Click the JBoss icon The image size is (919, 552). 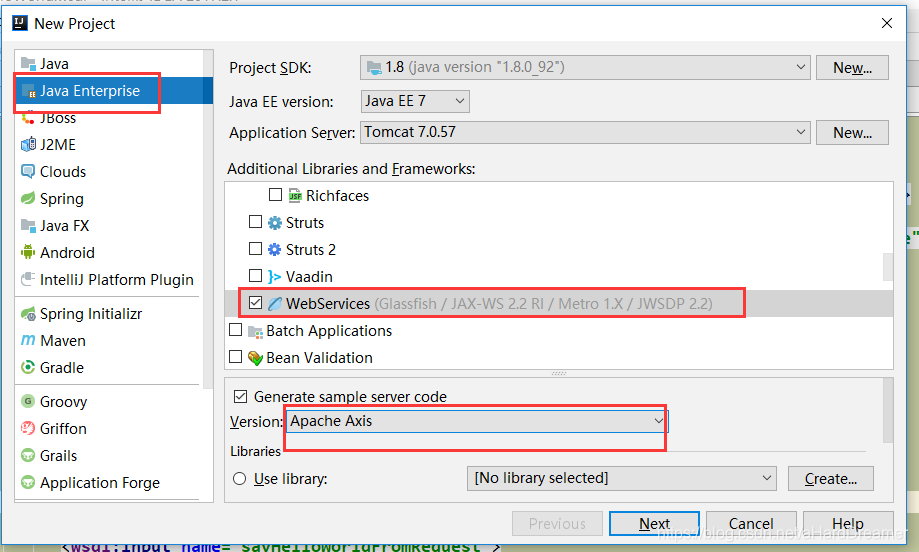tap(28, 118)
